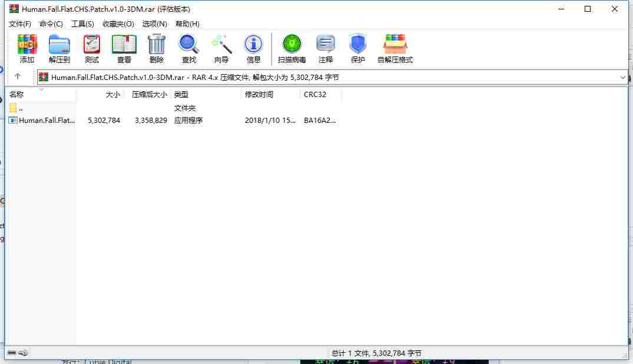
Task: Click the Human.Fall.Flat application file icon
Action: (x=13, y=120)
